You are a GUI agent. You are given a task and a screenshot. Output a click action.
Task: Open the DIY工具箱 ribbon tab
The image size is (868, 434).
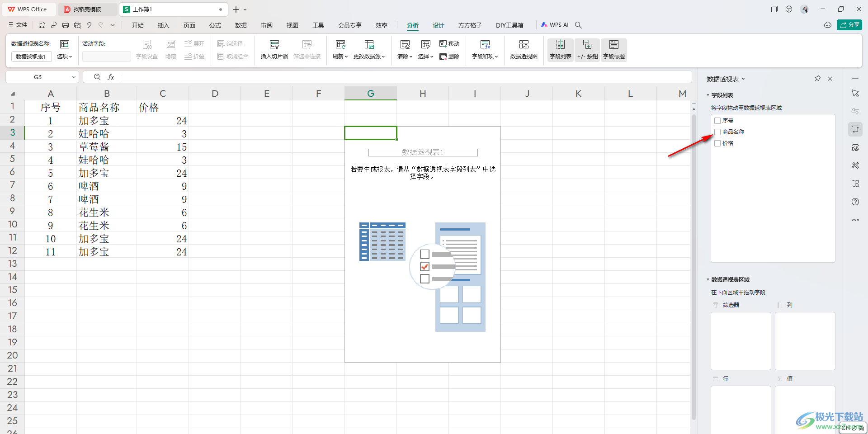509,25
